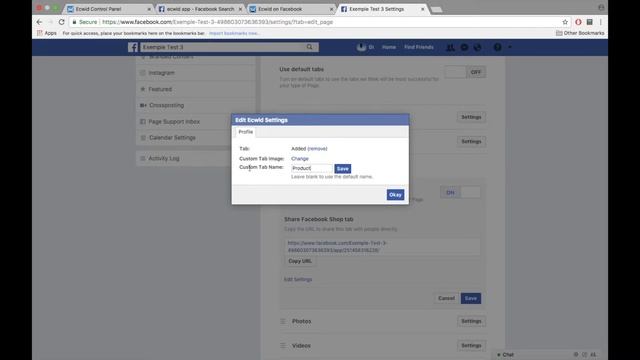Click the Import bookmarks now link
Viewport: 640px width, 360px height.
point(234,33)
